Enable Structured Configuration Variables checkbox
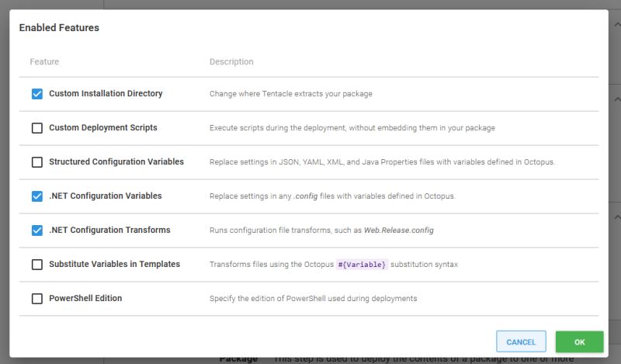The image size is (621, 364). [36, 162]
